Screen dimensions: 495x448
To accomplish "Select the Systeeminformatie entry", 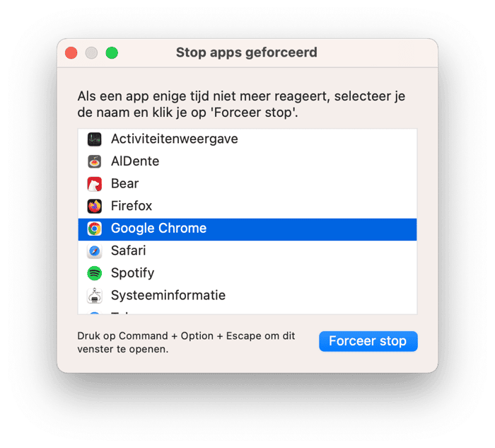I will click(248, 296).
